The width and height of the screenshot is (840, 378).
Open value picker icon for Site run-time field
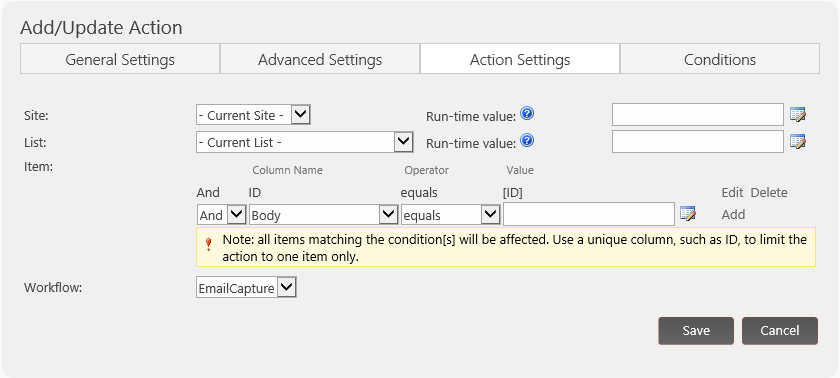coord(798,115)
